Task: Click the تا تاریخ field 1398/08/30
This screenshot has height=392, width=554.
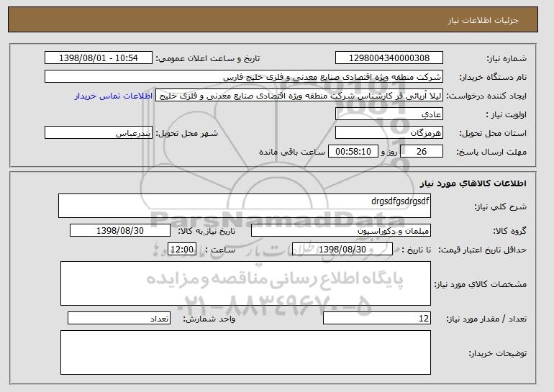Action: 342,250
